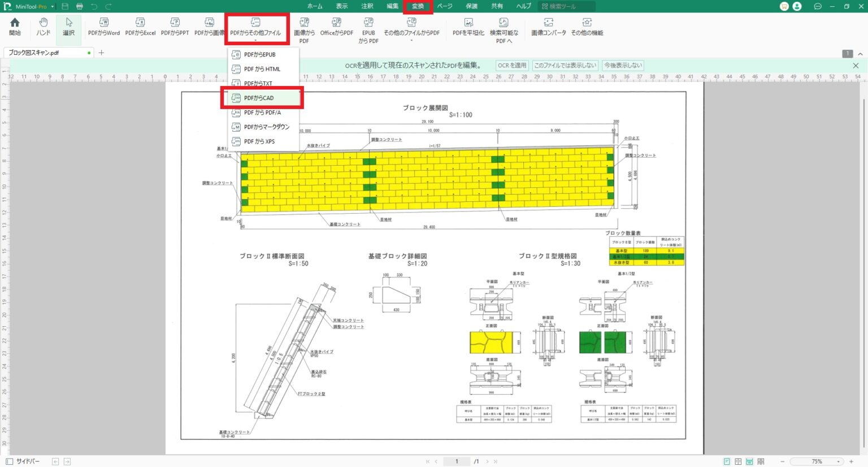This screenshot has height=467, width=868.
Task: Select the PDFからPPT converter
Action: pyautogui.click(x=175, y=26)
